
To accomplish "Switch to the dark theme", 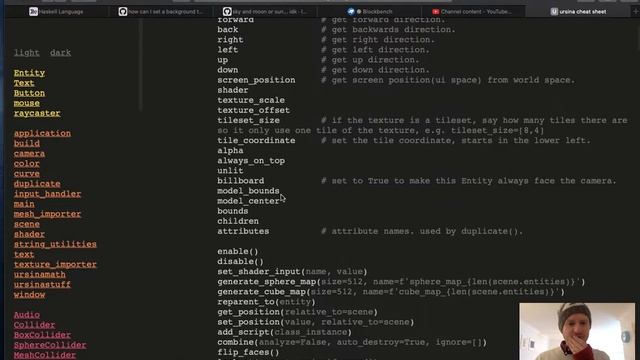I will click(x=60, y=53).
